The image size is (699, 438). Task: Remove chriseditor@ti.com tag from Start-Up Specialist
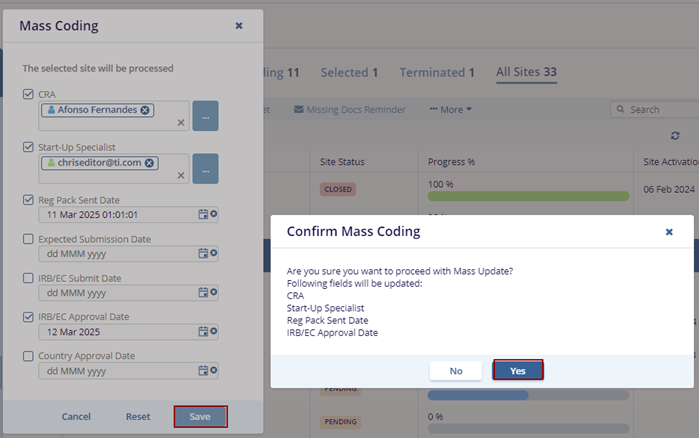(x=150, y=162)
